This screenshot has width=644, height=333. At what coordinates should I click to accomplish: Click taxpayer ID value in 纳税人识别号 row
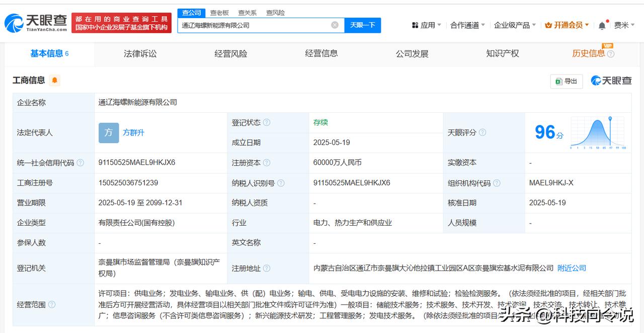point(352,182)
